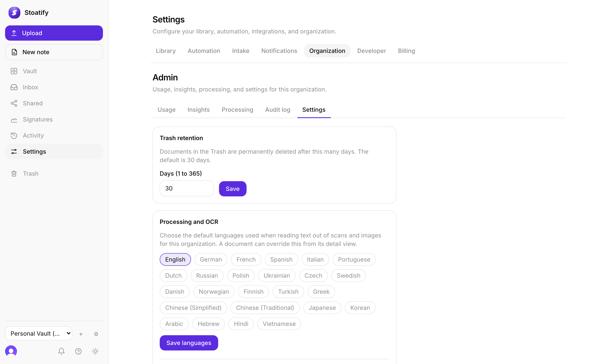The height and width of the screenshot is (364, 610).
Task: Toggle the Czech language chip
Action: [313, 276]
